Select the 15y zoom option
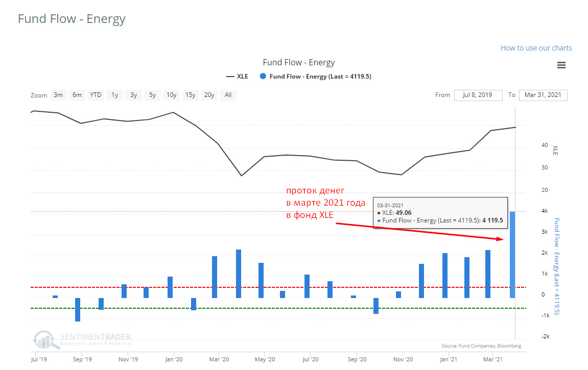 190,95
